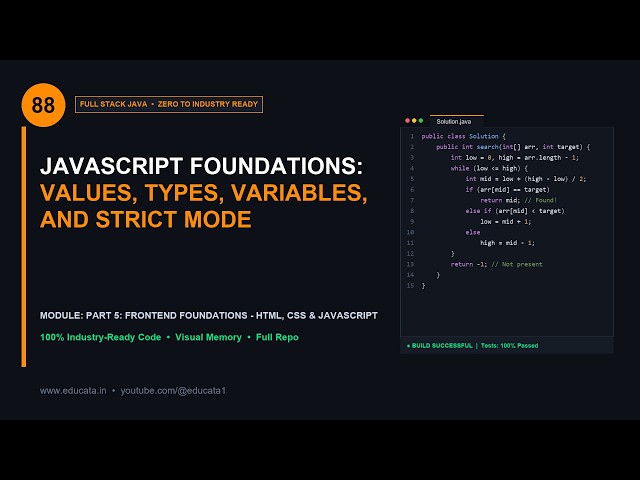Select the Solution.java tab
This screenshot has height=480, width=640.
tap(456, 121)
